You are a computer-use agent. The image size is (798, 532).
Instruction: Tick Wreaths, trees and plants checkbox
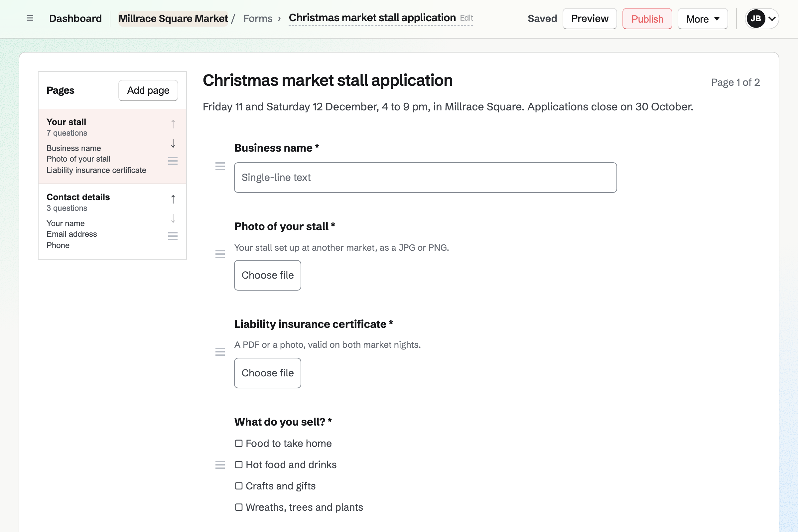[x=239, y=508]
